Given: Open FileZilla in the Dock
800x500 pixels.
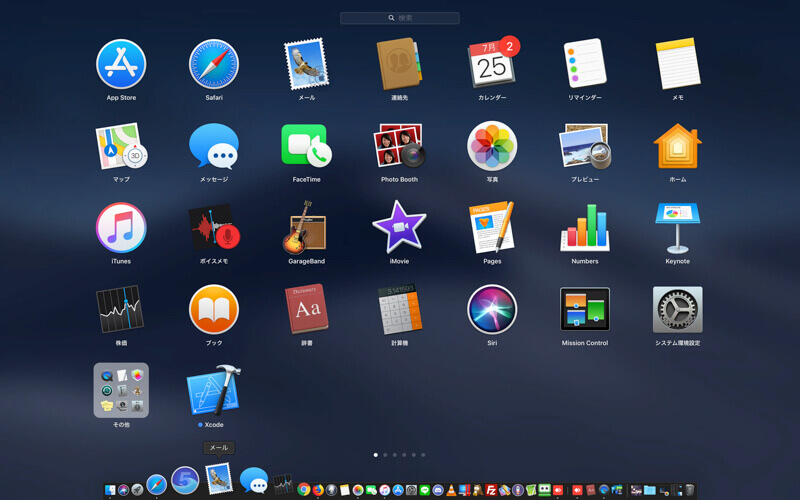Looking at the screenshot, I should pyautogui.click(x=491, y=490).
